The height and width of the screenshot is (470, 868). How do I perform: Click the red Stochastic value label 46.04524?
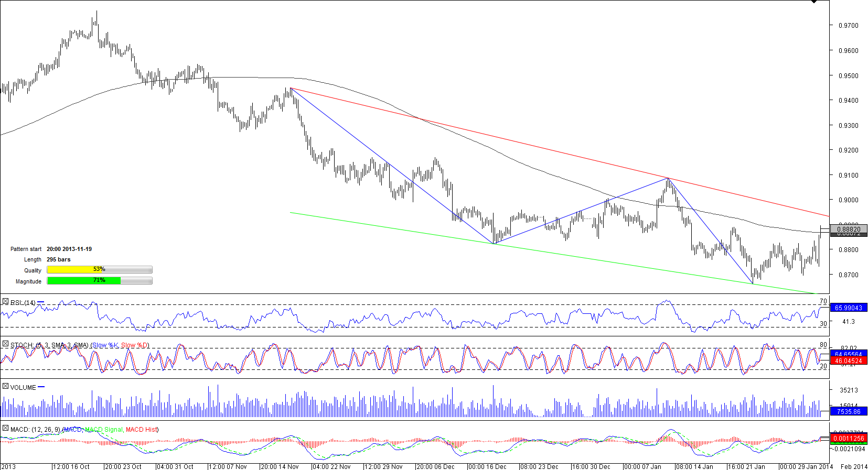coord(849,361)
